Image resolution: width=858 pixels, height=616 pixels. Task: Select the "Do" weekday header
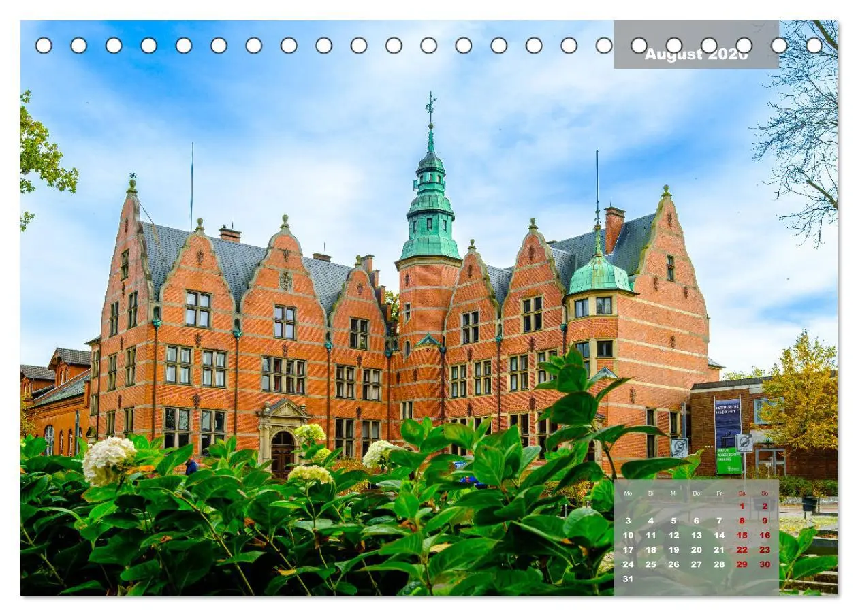pyautogui.click(x=696, y=493)
